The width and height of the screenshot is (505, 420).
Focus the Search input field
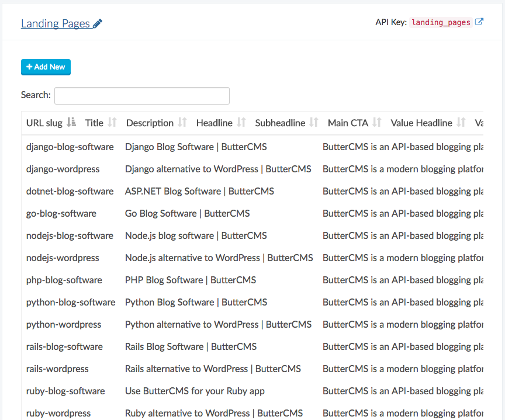142,96
